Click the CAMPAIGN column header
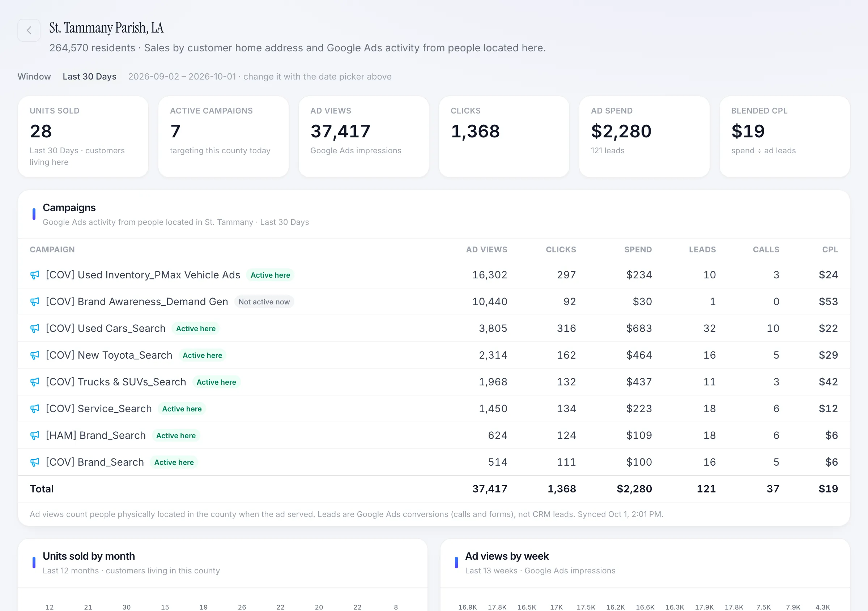This screenshot has height=611, width=868. (52, 250)
